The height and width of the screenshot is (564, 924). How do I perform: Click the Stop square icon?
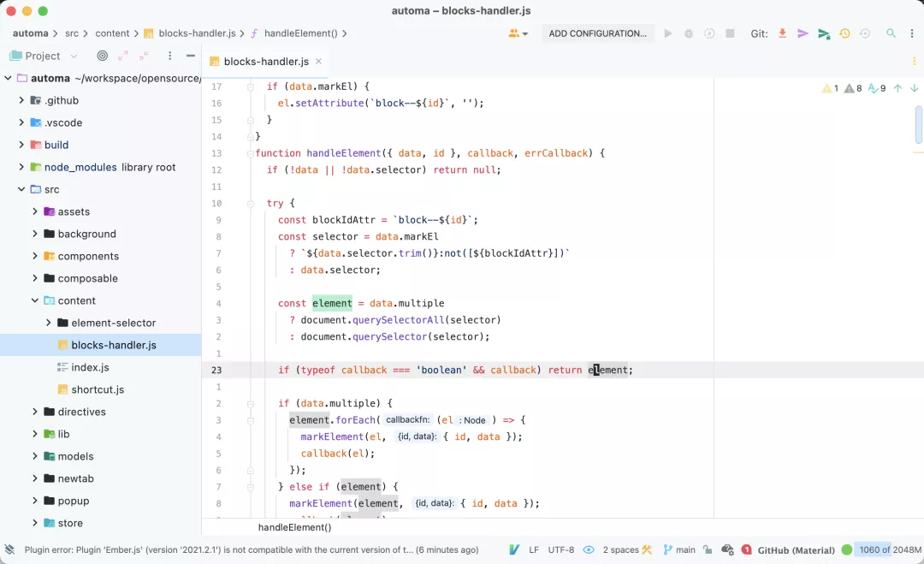click(x=730, y=33)
